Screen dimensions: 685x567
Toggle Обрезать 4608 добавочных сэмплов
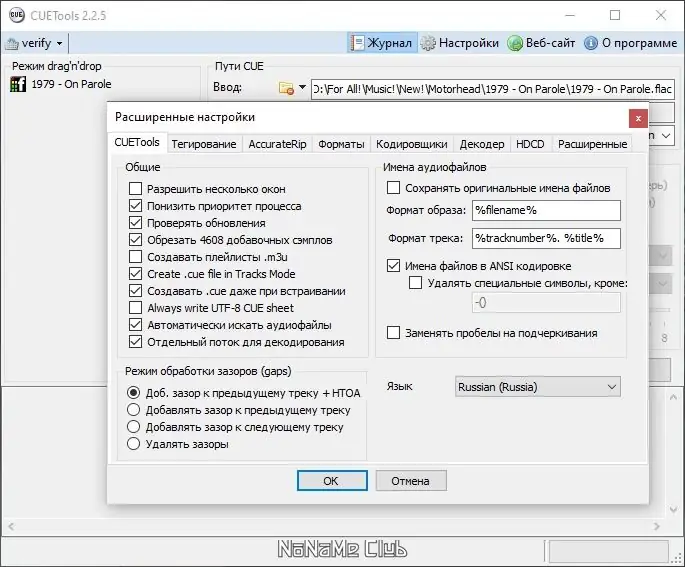pos(135,240)
